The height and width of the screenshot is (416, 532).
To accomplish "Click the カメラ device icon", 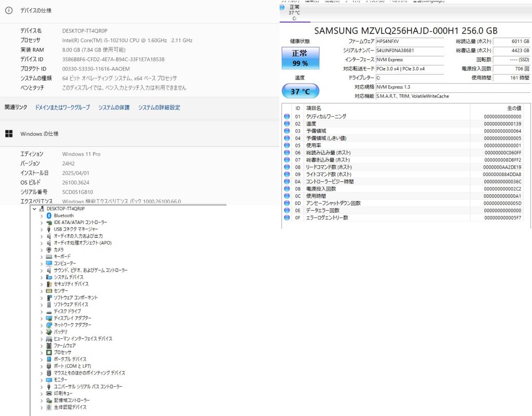I will click(49, 250).
